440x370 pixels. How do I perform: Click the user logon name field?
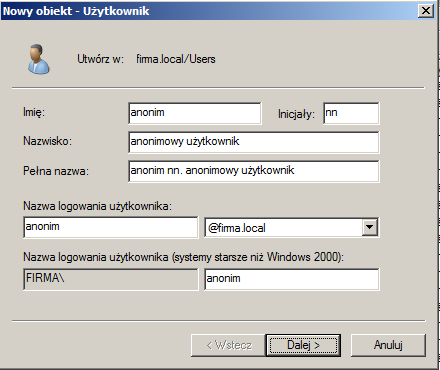click(111, 227)
